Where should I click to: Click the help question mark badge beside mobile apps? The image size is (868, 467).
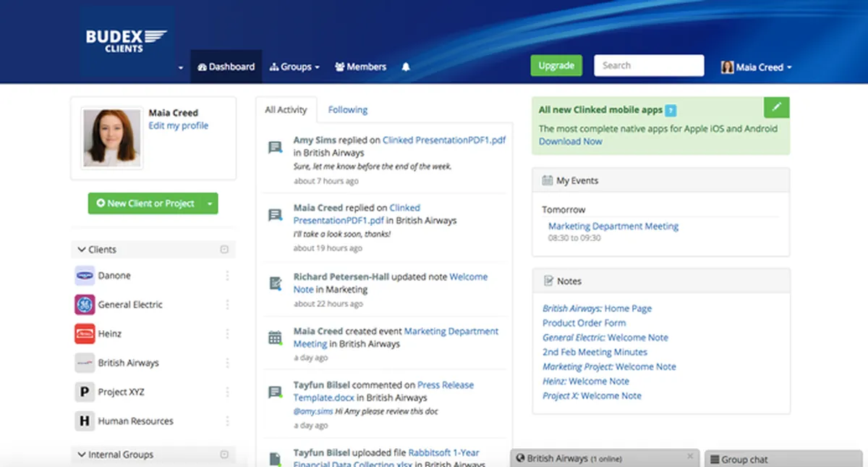[671, 111]
